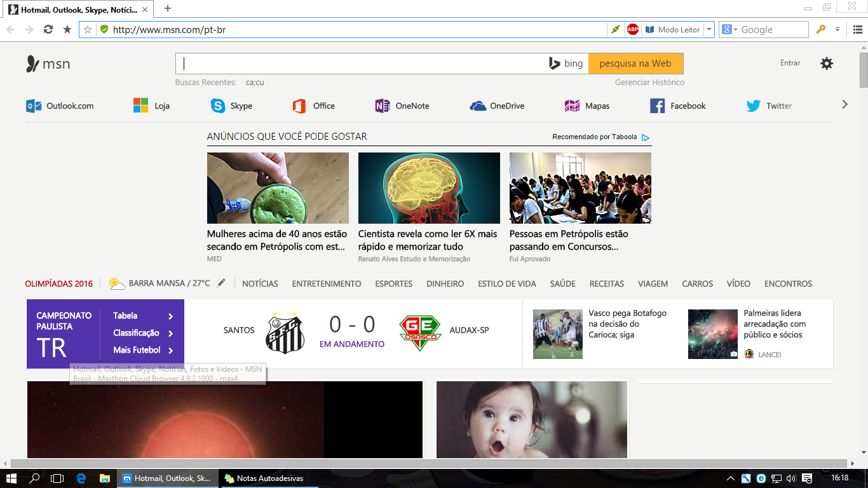The width and height of the screenshot is (868, 488).
Task: Click the pesquisa na Web button
Action: point(635,64)
